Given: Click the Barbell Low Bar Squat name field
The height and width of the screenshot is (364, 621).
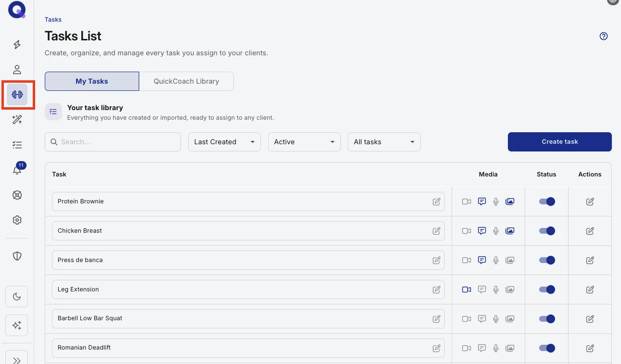Looking at the screenshot, I should pos(248,319).
